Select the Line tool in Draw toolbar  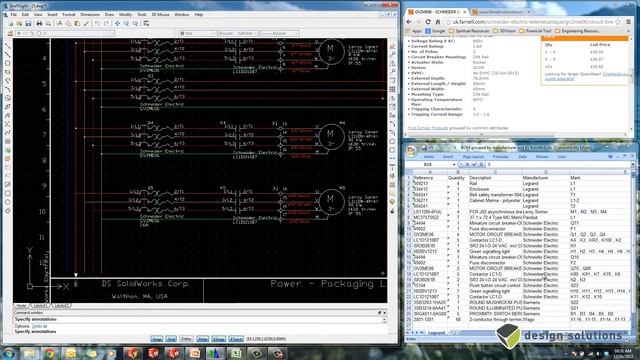[x=8, y=46]
